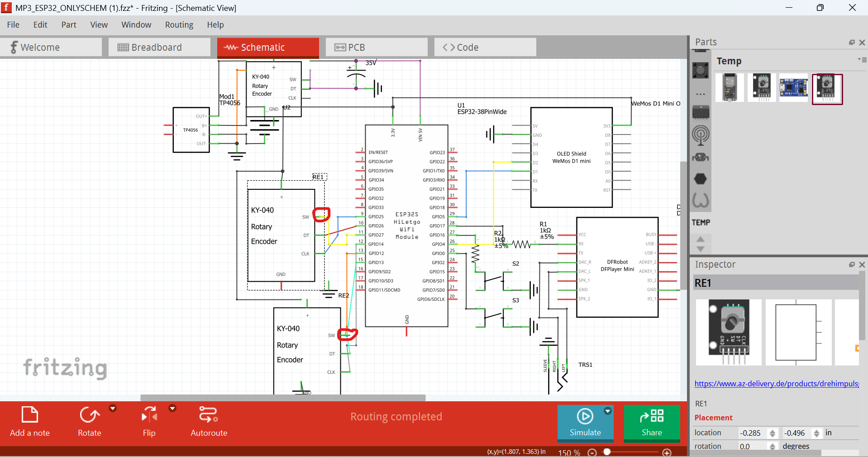
Task: Click the 150 % zoom value
Action: (569, 452)
